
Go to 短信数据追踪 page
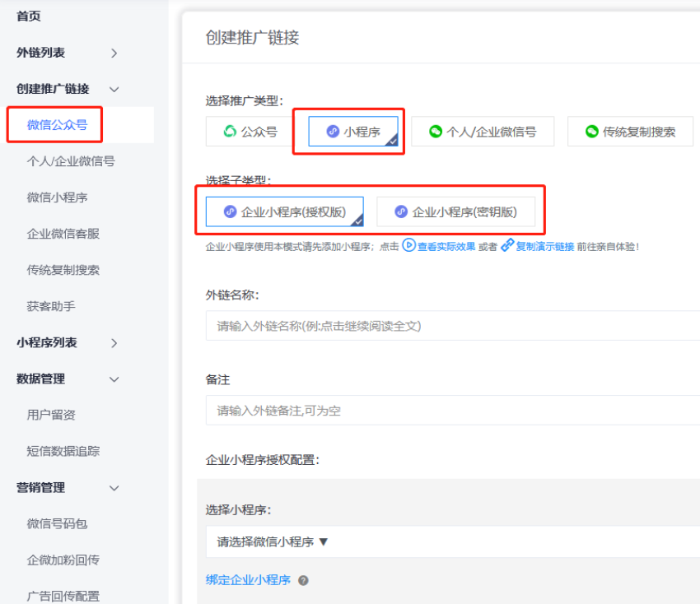point(63,452)
